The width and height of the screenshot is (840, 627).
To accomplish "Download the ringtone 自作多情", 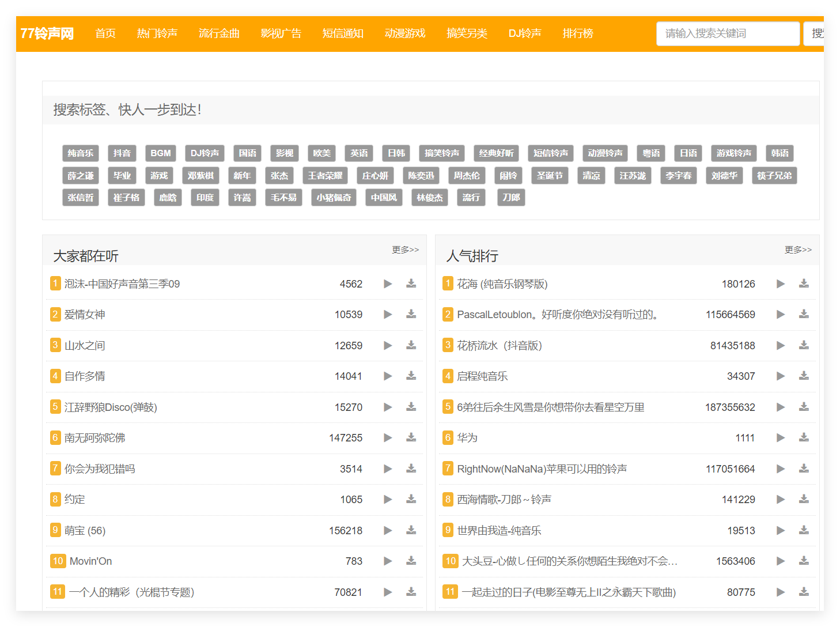I will coord(411,376).
